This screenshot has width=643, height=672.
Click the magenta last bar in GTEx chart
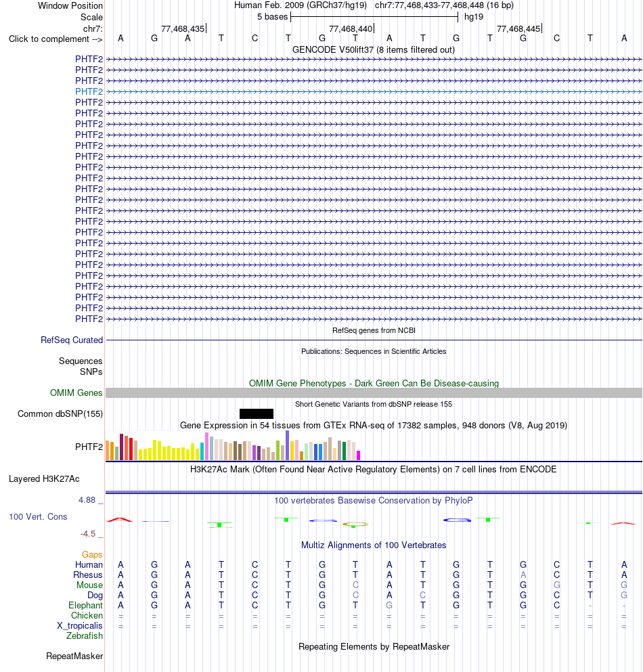point(358,455)
